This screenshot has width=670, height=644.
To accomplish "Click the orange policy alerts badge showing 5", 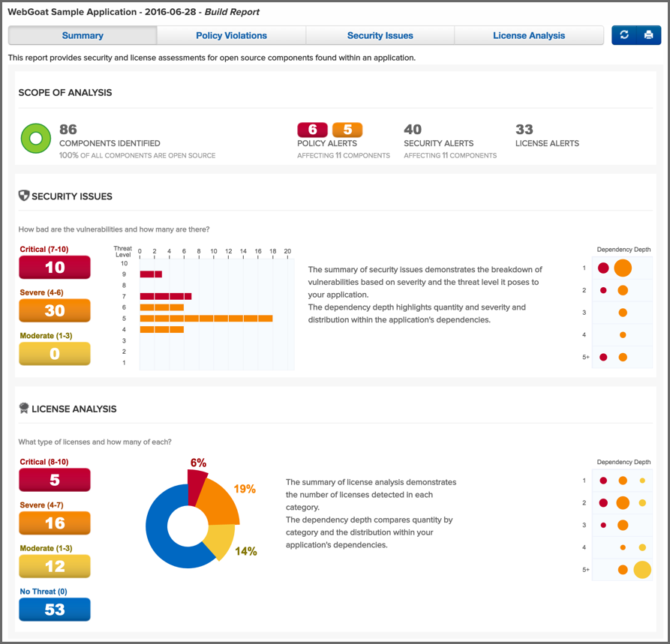I will [347, 130].
